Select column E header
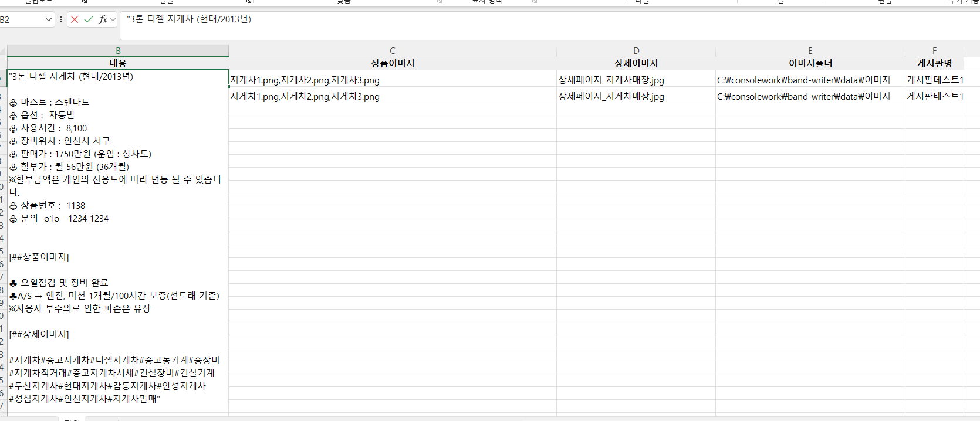Image resolution: width=980 pixels, height=421 pixels. [x=810, y=51]
